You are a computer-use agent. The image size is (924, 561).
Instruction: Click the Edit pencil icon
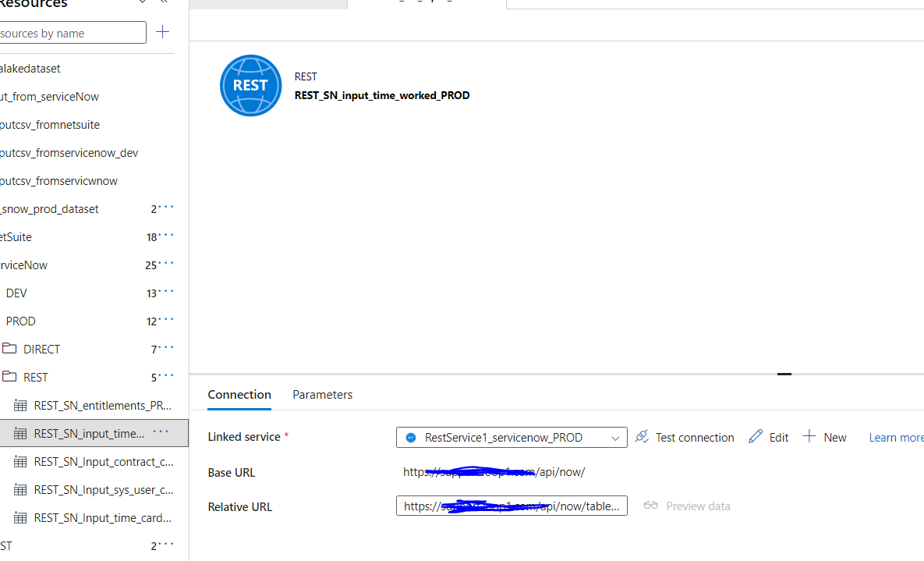(x=756, y=436)
